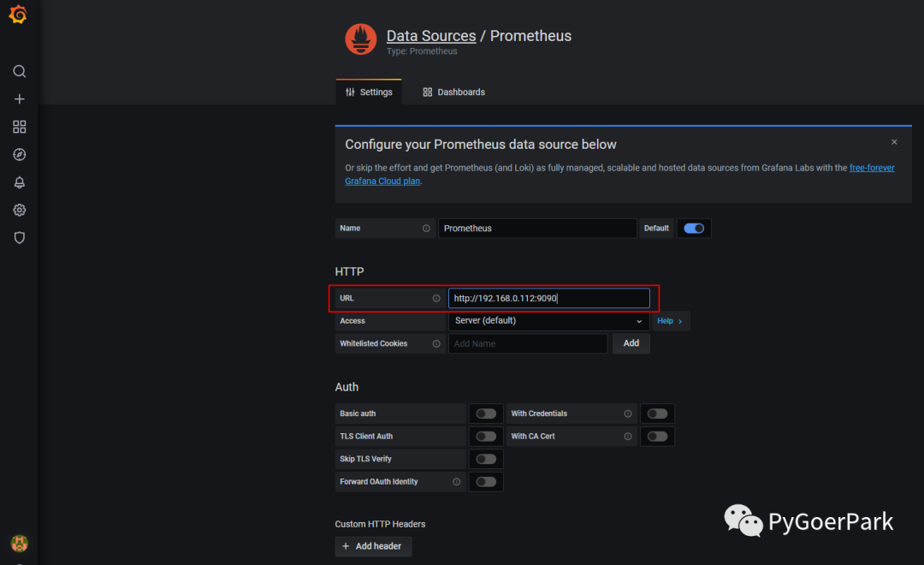Switch to the Settings tab

point(369,92)
